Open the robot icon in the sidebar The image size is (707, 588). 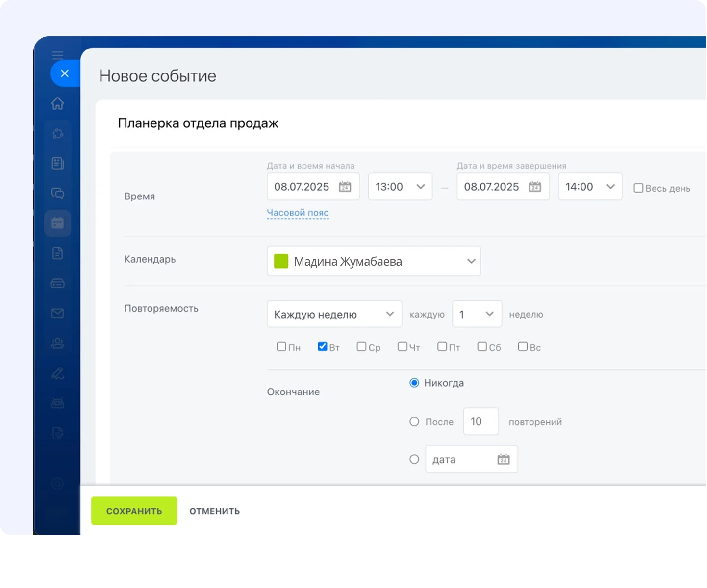(58, 403)
